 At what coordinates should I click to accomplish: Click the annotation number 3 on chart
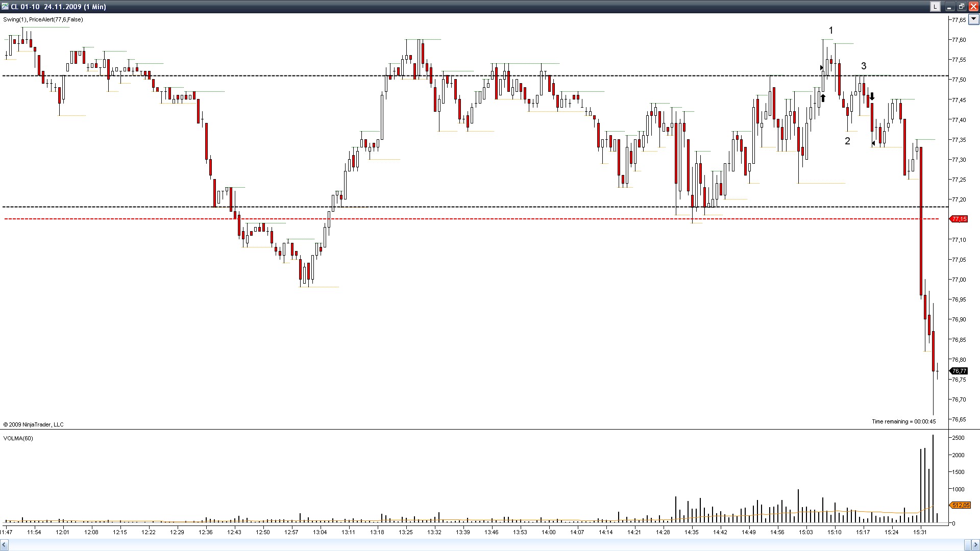864,66
